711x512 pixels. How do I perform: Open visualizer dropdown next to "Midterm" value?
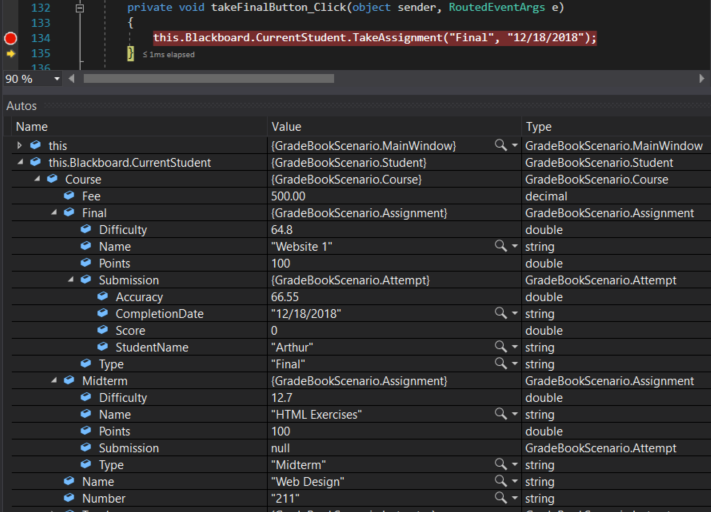[x=515, y=464]
